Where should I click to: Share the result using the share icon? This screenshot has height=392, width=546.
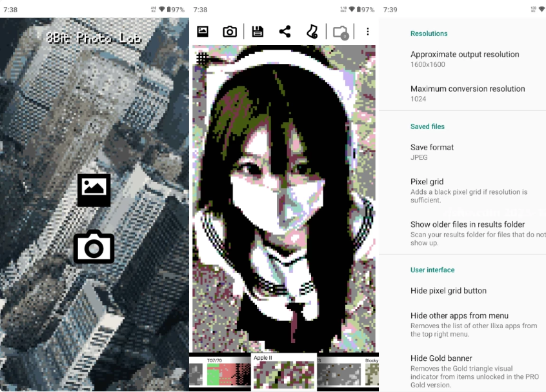click(285, 31)
